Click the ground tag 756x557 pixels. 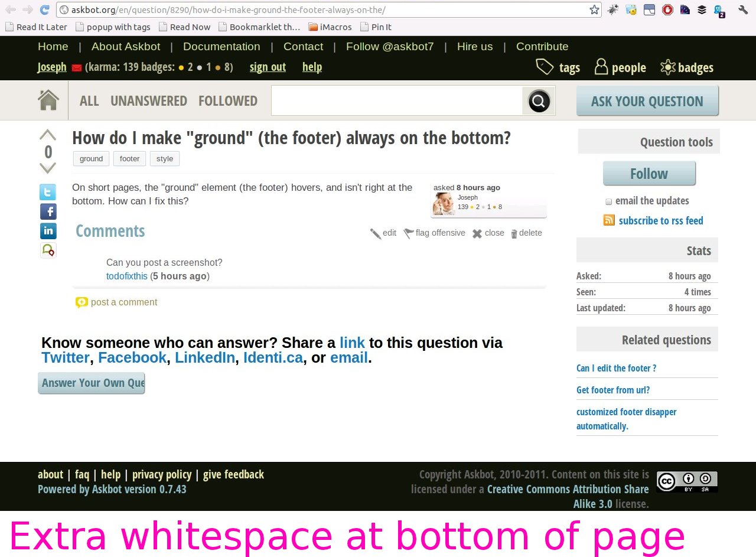[x=92, y=159]
